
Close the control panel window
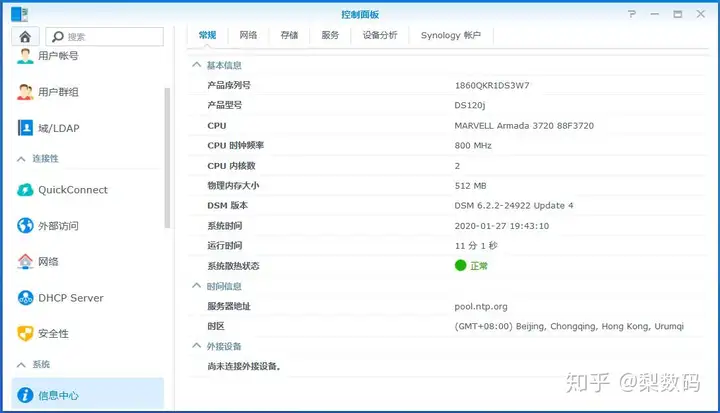[x=701, y=14]
